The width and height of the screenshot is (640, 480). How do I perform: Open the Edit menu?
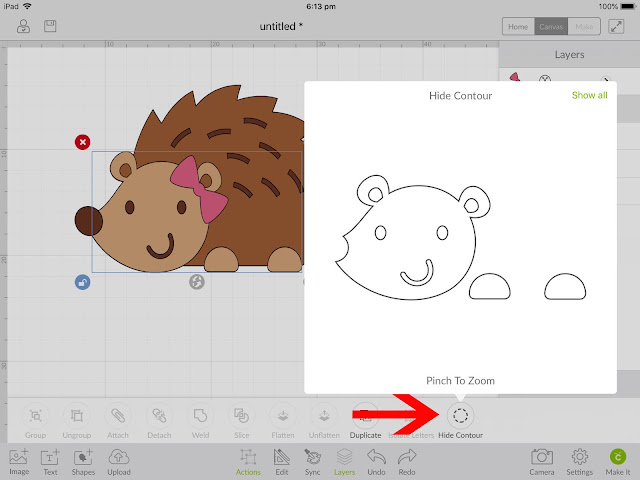coord(282,461)
